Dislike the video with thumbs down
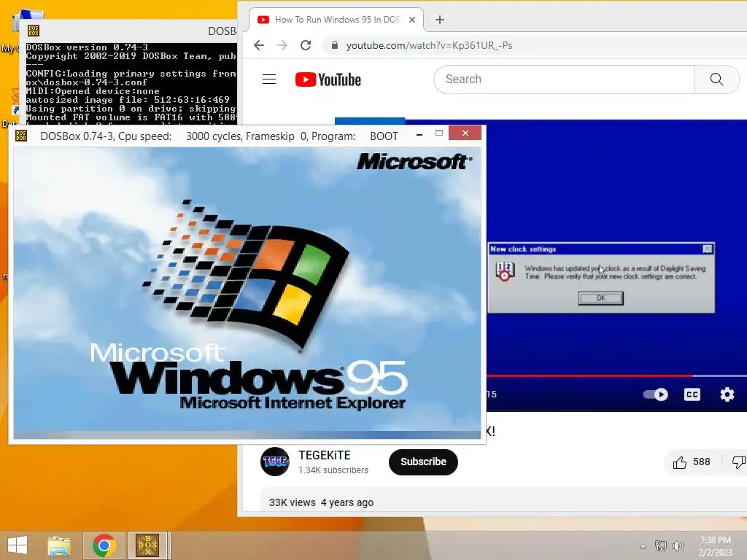 click(x=738, y=462)
